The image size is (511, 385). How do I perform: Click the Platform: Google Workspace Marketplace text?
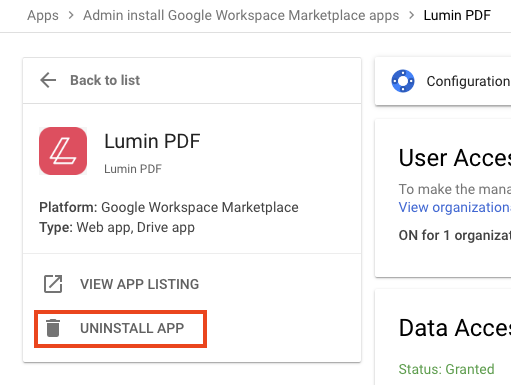169,207
